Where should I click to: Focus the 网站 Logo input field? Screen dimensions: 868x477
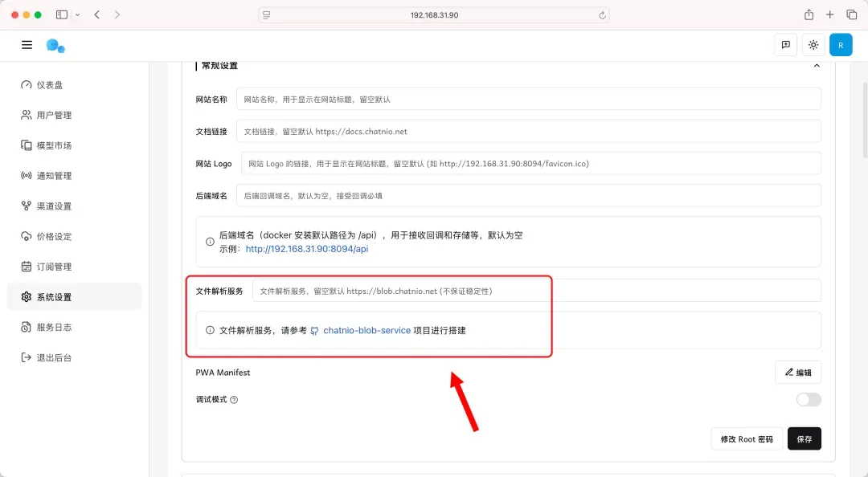click(x=531, y=163)
